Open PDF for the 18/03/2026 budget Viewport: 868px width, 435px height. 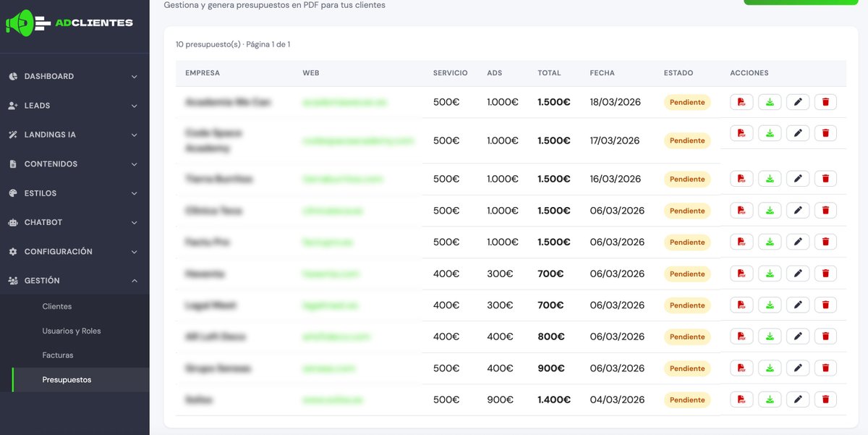741,102
